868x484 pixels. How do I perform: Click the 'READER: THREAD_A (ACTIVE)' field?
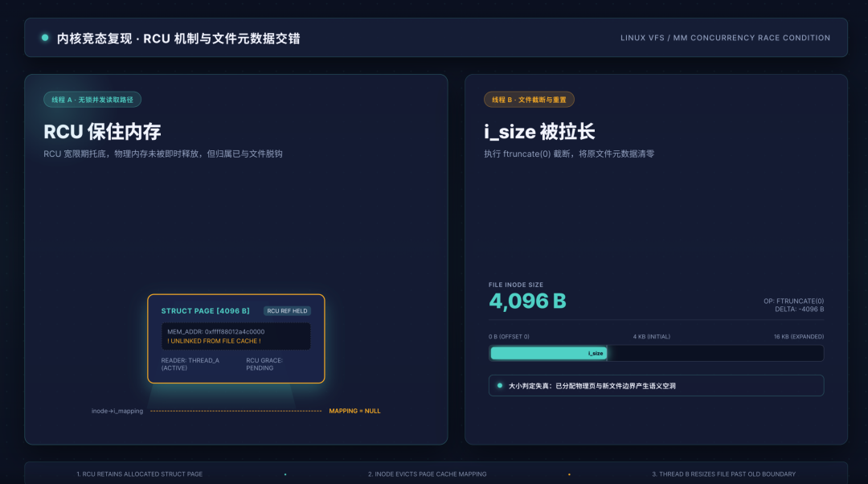(190, 364)
